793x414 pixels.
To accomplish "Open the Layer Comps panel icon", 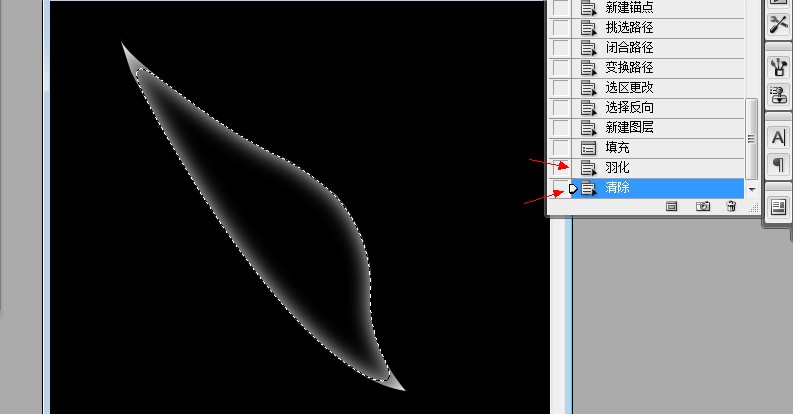I will point(779,207).
